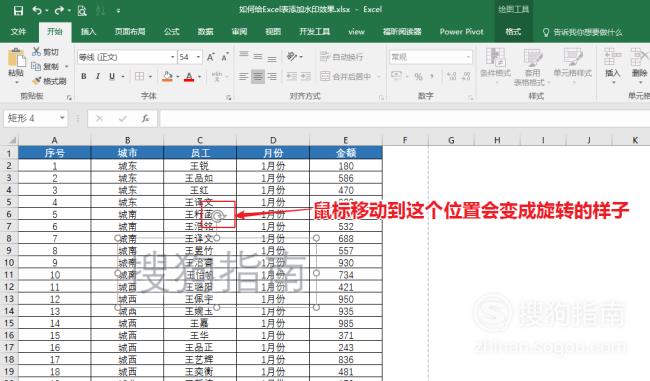
Task: Toggle Italic formatting
Action: click(x=98, y=76)
